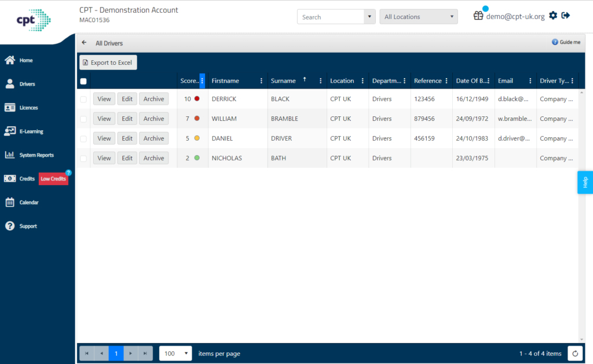The height and width of the screenshot is (364, 593).
Task: Open the Surname column options menu
Action: 320,81
